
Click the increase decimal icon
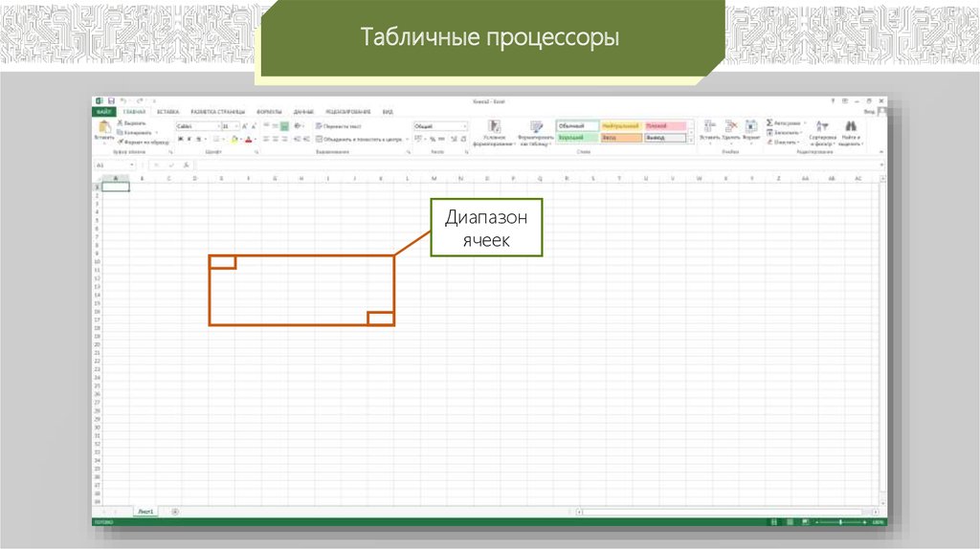454,140
